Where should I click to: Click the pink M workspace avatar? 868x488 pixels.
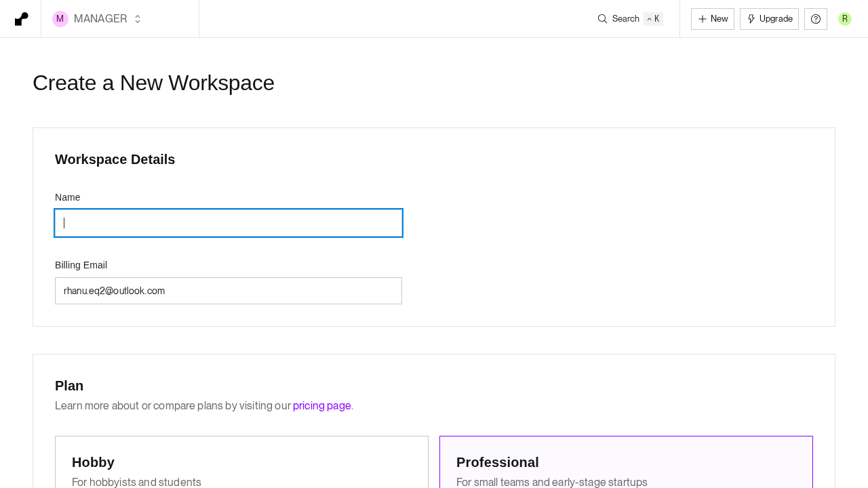60,19
